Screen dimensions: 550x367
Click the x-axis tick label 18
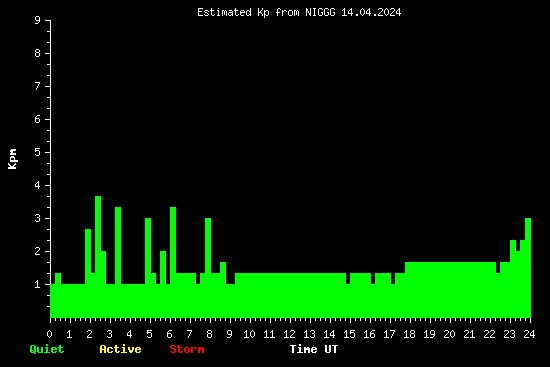point(409,334)
